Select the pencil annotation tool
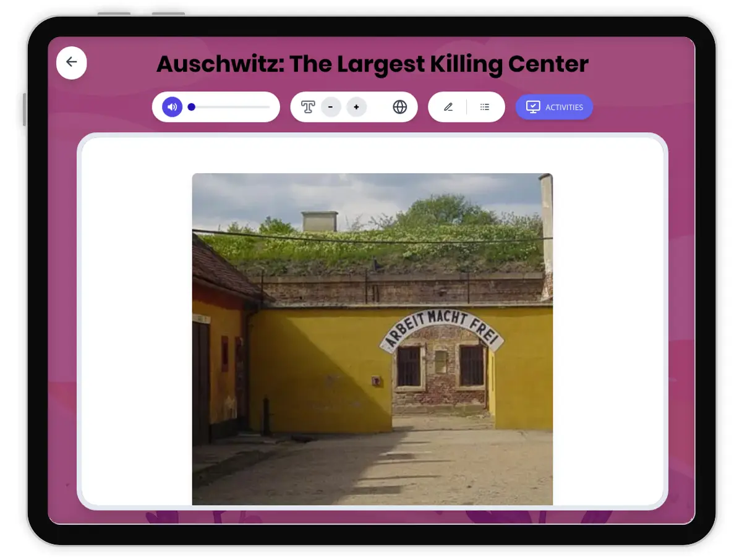Screen dimensions: 742x560 [448, 106]
